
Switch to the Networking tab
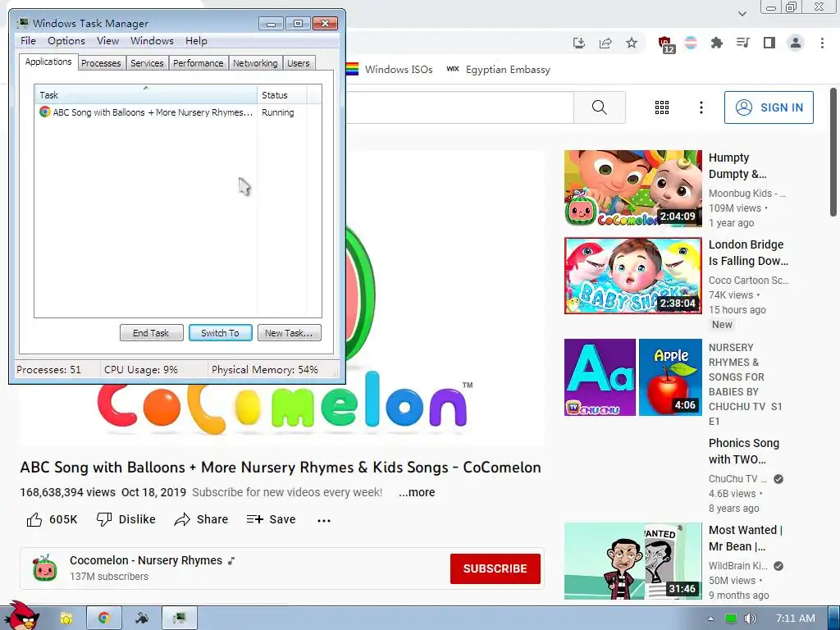coord(255,63)
